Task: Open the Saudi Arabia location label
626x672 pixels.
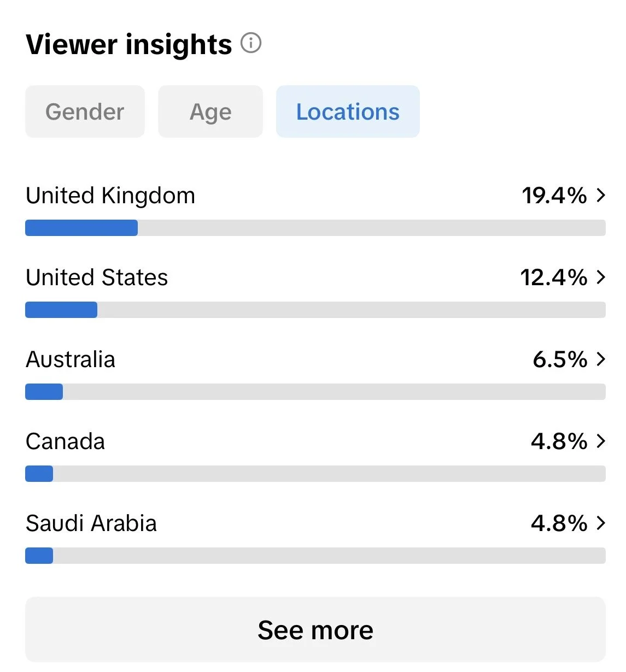Action: tap(91, 523)
